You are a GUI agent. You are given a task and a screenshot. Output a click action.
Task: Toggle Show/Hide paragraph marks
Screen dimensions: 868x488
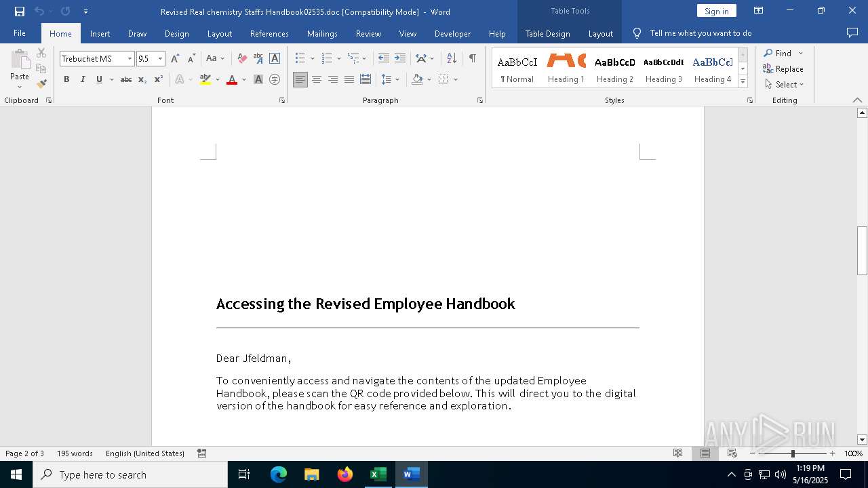472,59
